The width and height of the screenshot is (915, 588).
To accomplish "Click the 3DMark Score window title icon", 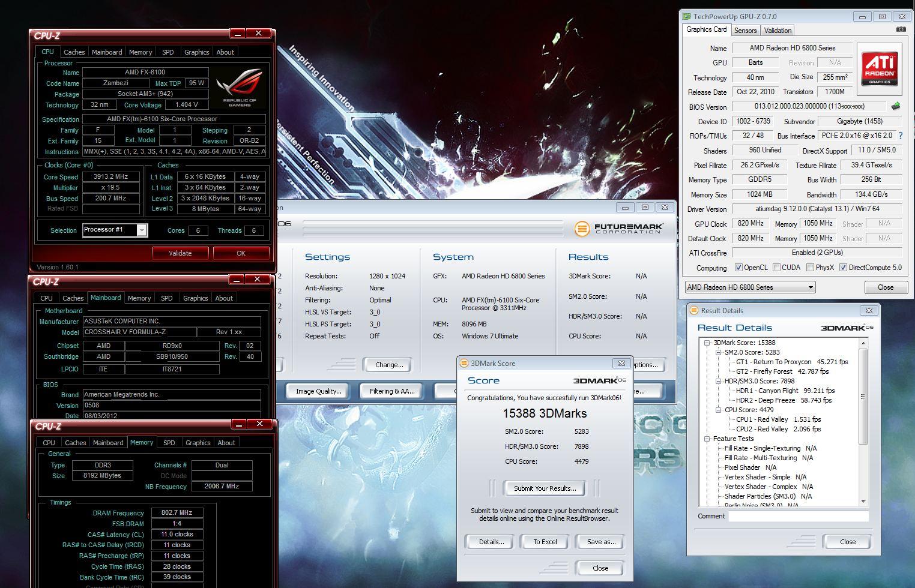I will point(464,363).
